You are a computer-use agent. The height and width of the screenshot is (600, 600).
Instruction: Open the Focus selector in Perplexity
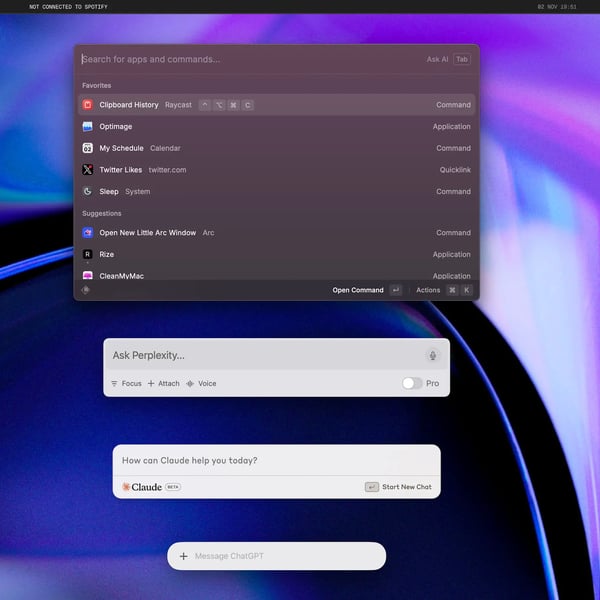pyautogui.click(x=126, y=383)
